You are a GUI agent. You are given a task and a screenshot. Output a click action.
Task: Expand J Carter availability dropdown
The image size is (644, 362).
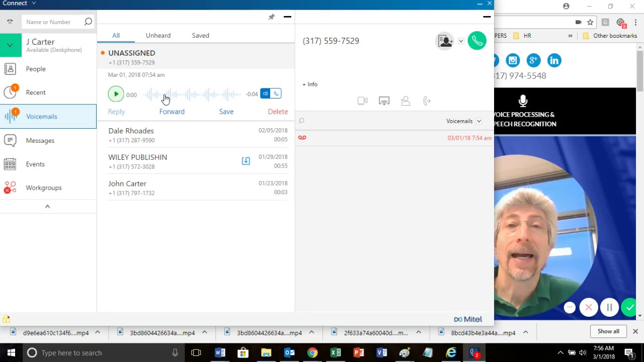[x=10, y=45]
